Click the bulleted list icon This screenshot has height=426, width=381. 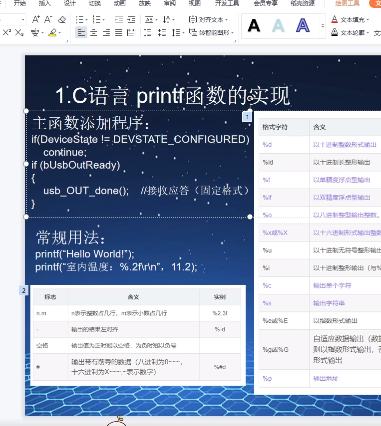[79, 20]
